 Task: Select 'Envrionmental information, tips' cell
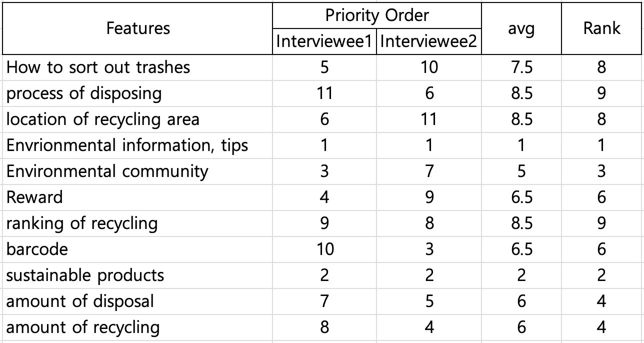[137, 145]
